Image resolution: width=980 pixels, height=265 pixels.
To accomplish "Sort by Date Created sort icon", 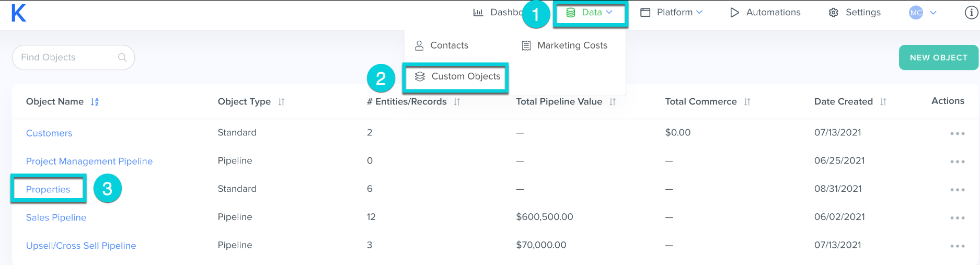I will (x=883, y=102).
